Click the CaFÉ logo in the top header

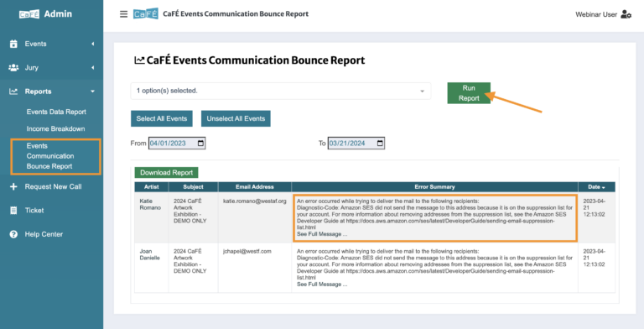pyautogui.click(x=146, y=14)
